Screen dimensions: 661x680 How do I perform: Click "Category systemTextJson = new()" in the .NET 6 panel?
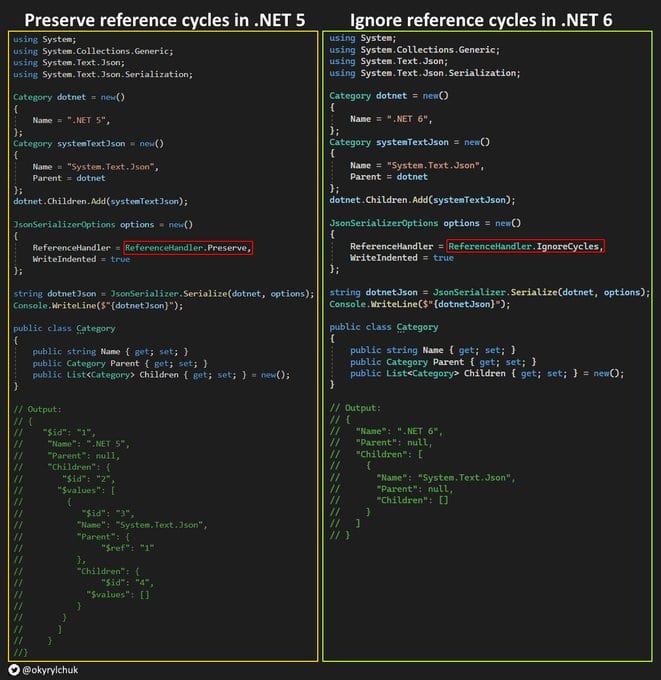409,142
